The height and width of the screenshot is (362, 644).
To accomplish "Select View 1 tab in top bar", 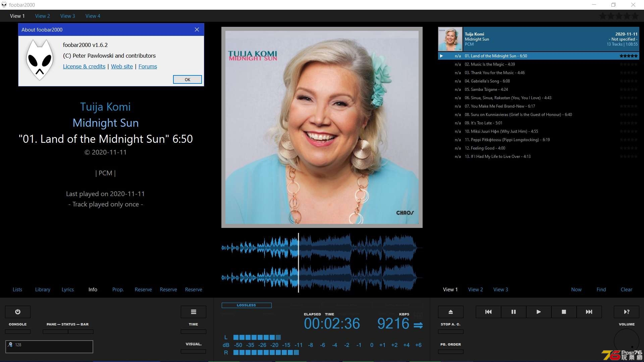I will coord(17,16).
